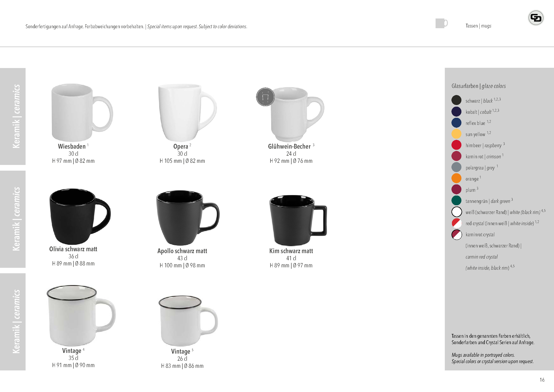Pick the polargrau grey swatch
Screen dimensions: 554x392
[x=456, y=167]
